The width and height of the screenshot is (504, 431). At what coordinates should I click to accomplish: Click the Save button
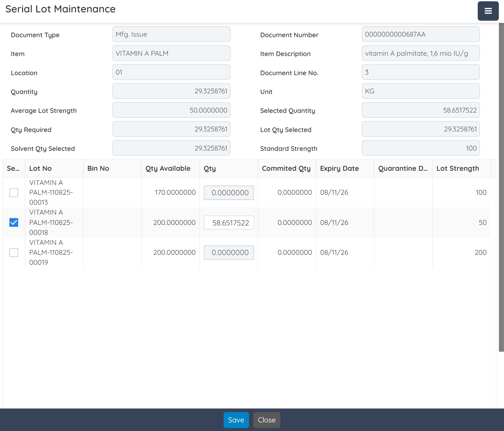[x=236, y=420]
